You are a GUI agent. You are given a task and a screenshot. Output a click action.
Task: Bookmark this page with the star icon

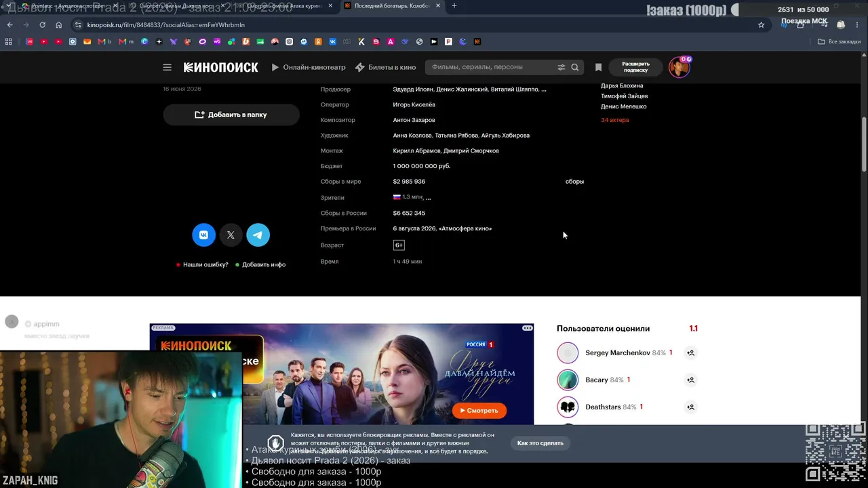click(x=761, y=24)
